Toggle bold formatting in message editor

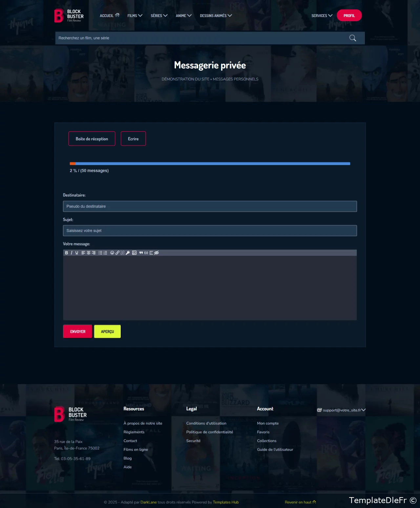click(67, 253)
